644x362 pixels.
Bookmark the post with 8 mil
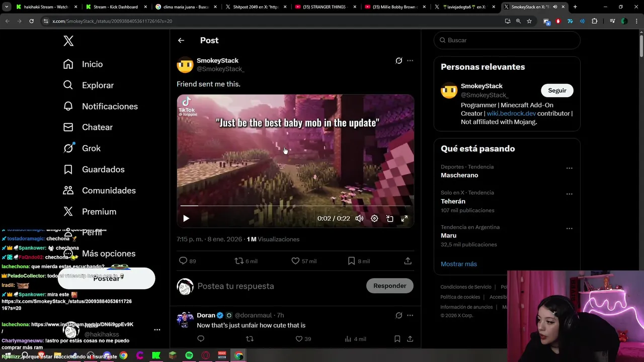[x=359, y=261]
